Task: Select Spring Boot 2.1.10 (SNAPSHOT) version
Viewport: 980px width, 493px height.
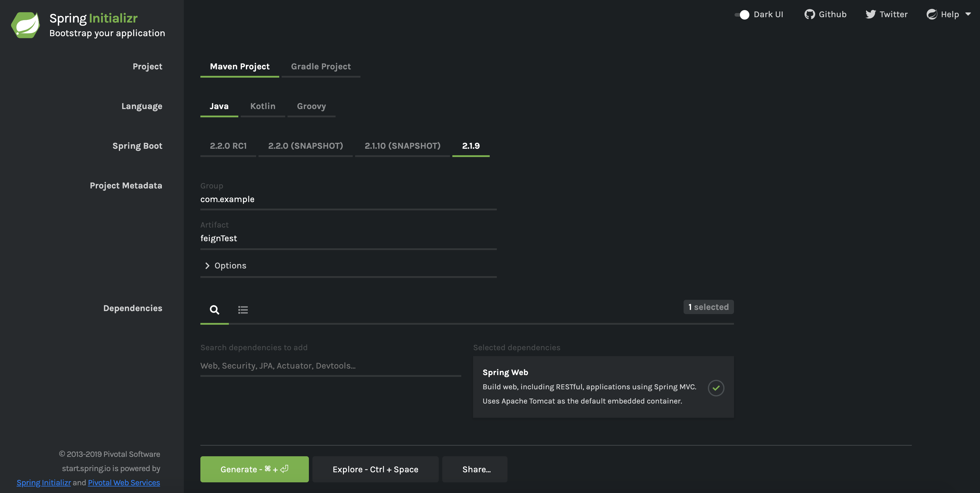Action: point(402,146)
